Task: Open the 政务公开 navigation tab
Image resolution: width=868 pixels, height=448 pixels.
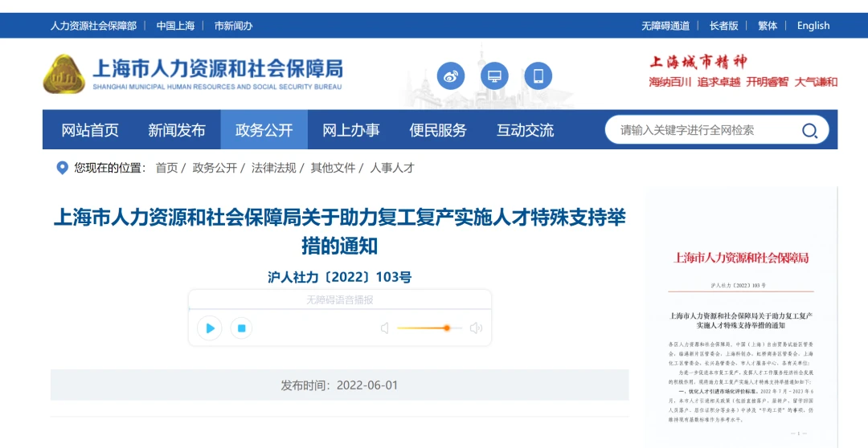Action: coord(264,130)
